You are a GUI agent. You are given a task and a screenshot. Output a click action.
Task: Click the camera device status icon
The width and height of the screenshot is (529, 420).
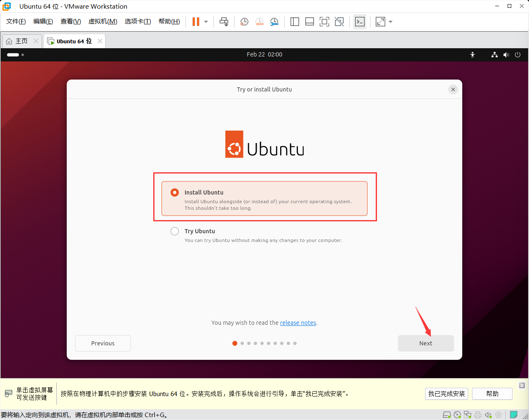pyautogui.click(x=499, y=415)
